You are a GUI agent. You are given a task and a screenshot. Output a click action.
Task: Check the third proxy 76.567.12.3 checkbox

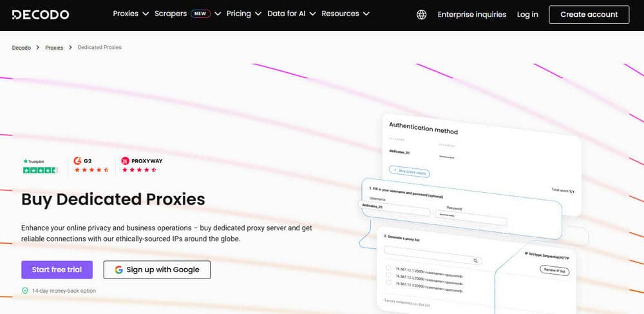[388, 282]
